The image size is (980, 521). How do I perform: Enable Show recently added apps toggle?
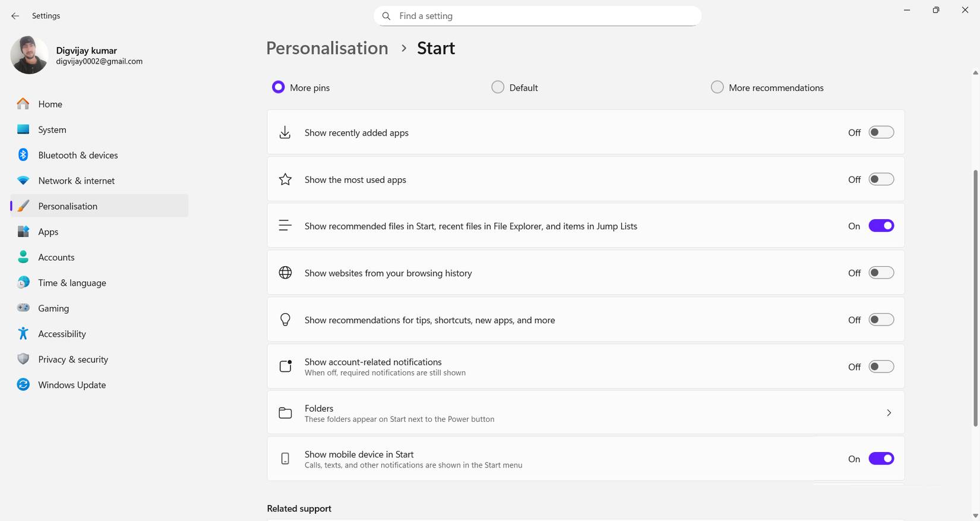click(881, 132)
